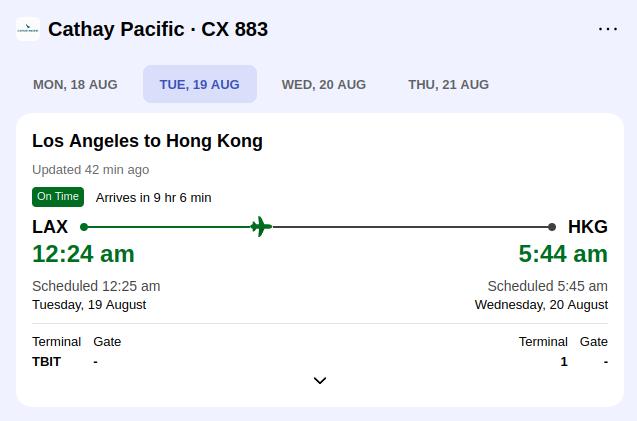Click the flight progress track line
Image resolution: width=637 pixels, height=421 pixels.
point(318,227)
